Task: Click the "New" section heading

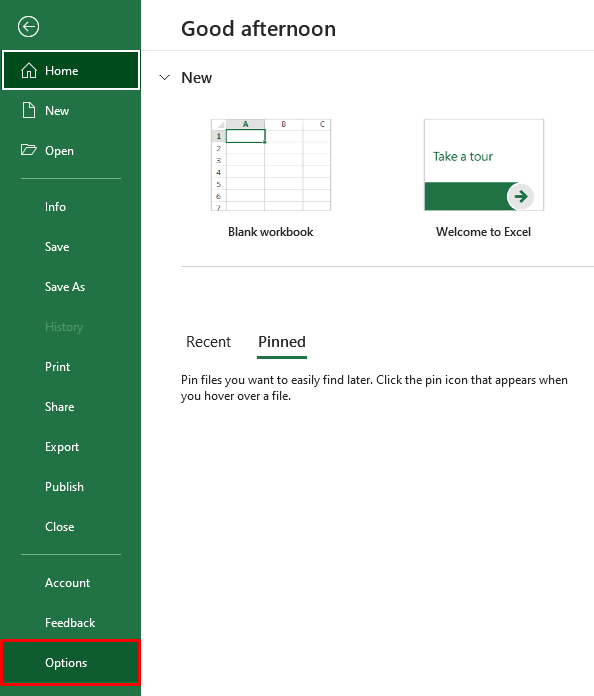Action: click(197, 78)
